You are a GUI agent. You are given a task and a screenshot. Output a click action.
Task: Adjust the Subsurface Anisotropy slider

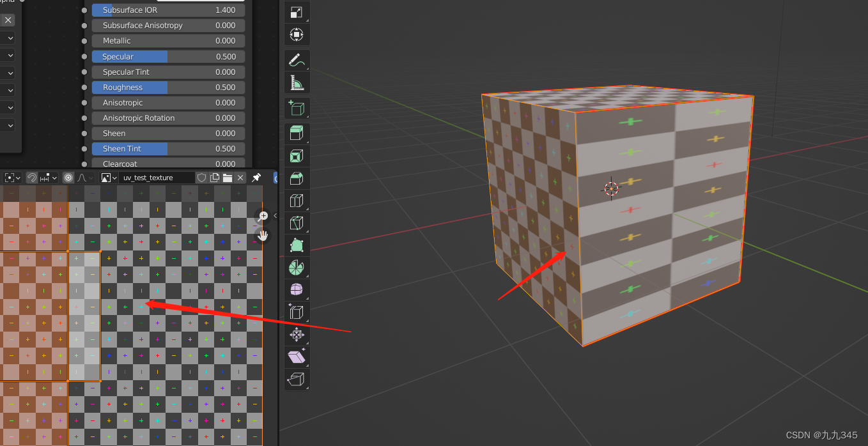point(168,26)
